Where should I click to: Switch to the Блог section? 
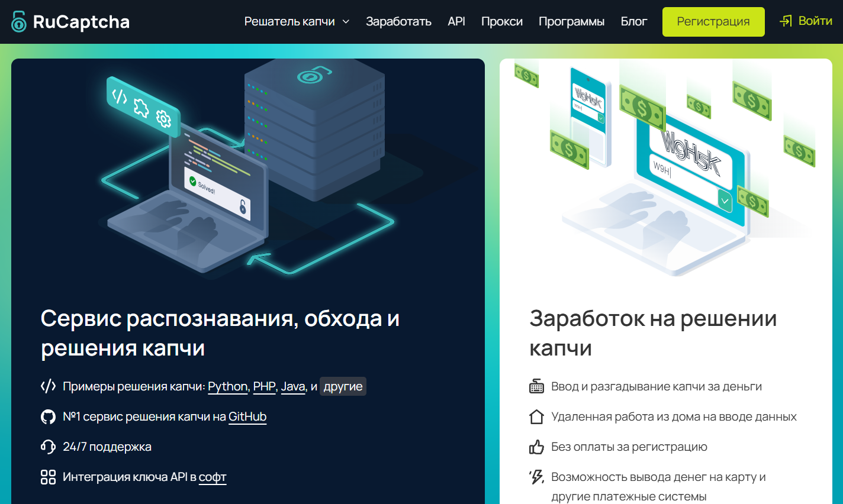point(634,21)
